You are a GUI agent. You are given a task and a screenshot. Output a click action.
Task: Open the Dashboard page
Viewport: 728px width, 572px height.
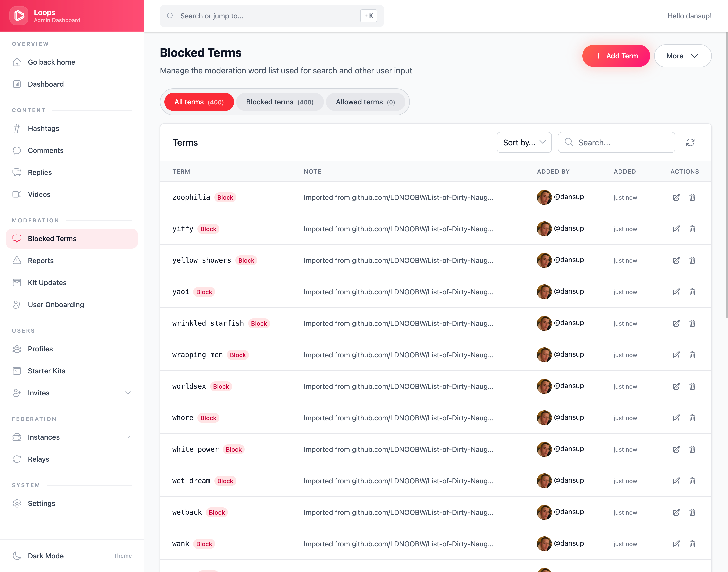coord(72,84)
